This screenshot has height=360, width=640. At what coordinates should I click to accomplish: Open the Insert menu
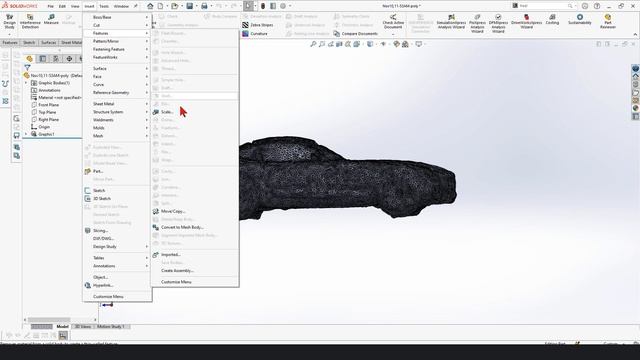(x=89, y=6)
